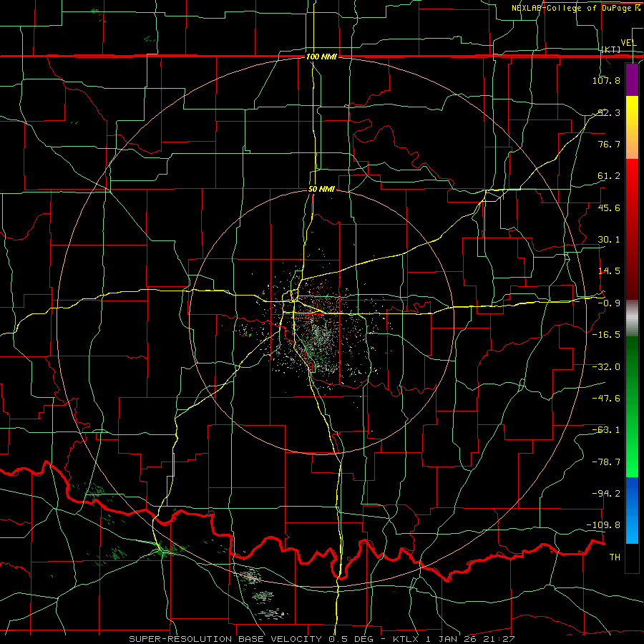Select the 100 NMI range ring label
The height and width of the screenshot is (644, 644).
(x=321, y=57)
